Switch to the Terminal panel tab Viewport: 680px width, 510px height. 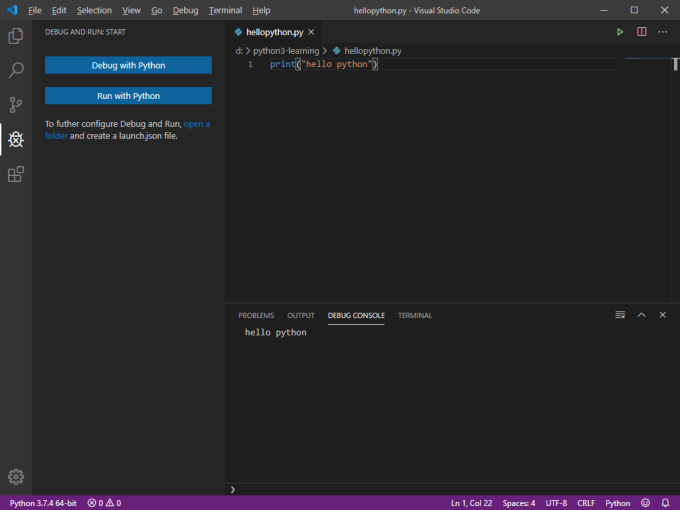tap(415, 315)
